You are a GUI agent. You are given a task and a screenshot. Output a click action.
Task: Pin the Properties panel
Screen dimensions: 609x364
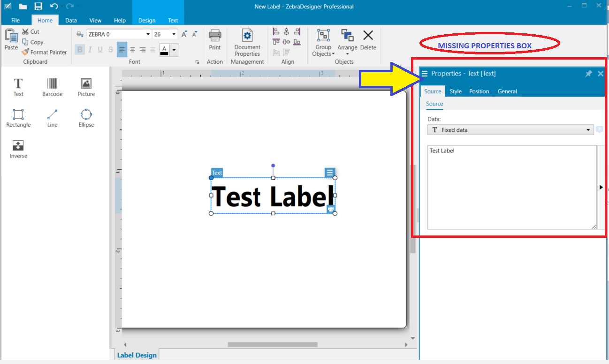click(x=588, y=74)
